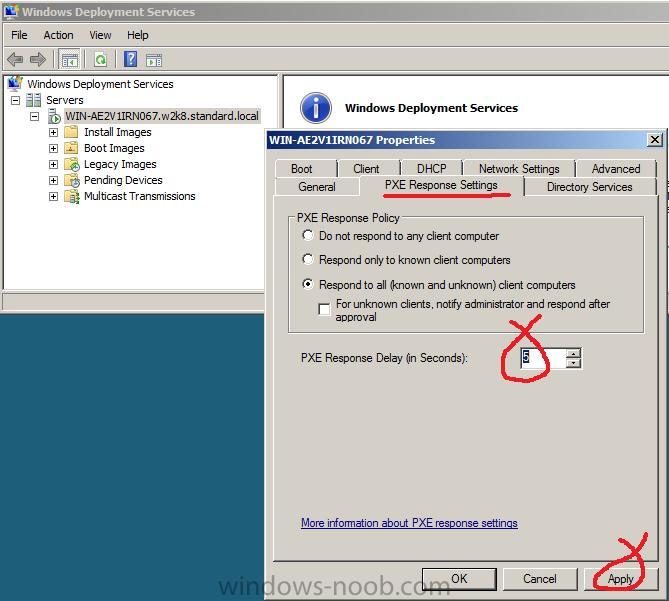The image size is (669, 601).
Task: Toggle the Show/Hide Console Tree icon
Action: point(70,60)
